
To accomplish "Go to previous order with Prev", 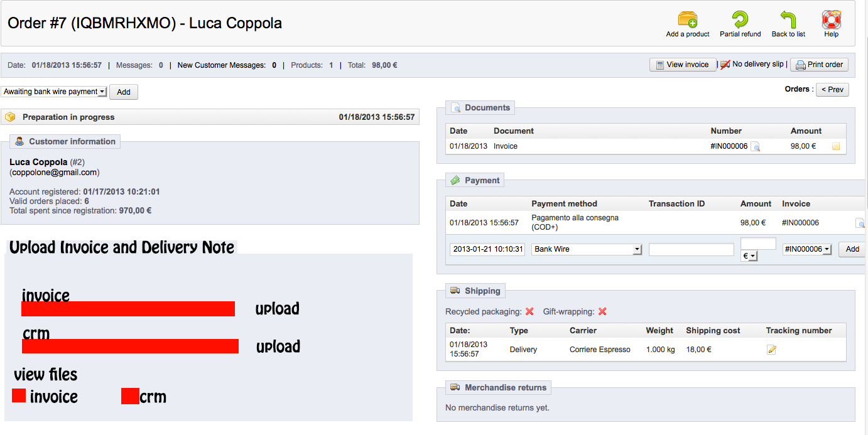I will (x=832, y=90).
